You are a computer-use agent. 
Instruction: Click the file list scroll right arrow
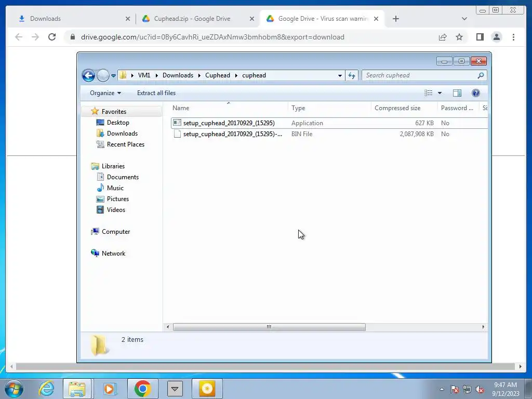(x=483, y=327)
